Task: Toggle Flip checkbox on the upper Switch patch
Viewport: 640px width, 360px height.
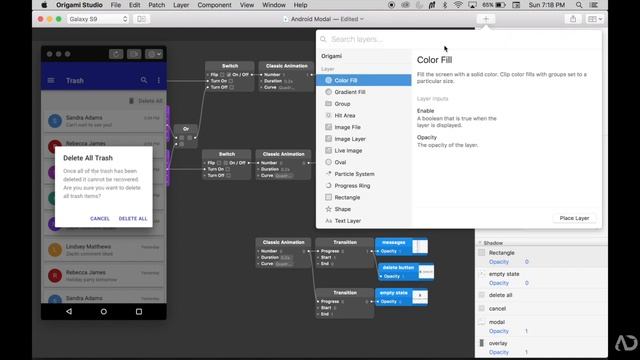Action: (222, 75)
